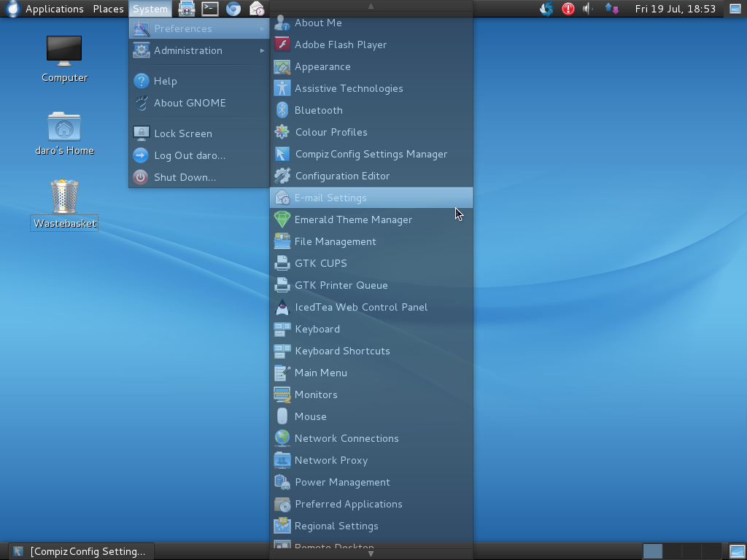Open CompizConfig Settings Manager entry
Viewport: 747px width, 560px height.
(371, 154)
